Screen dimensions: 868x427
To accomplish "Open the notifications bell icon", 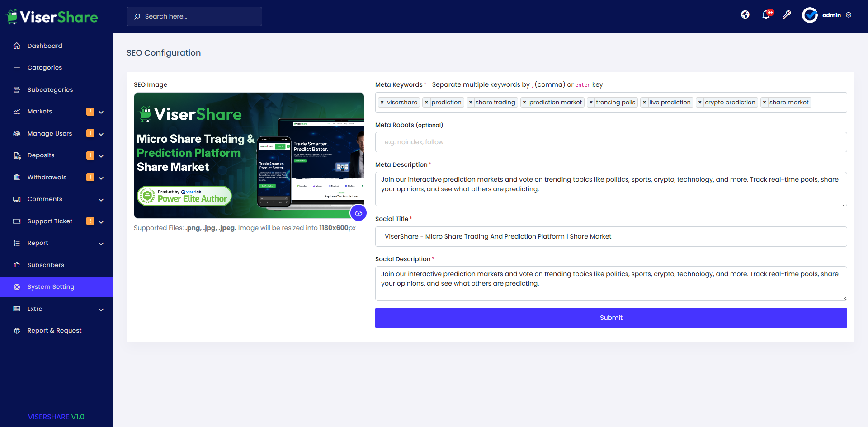I will click(766, 15).
